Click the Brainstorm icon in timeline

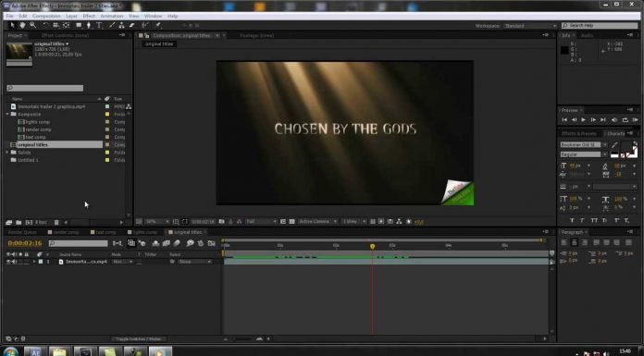pos(191,243)
